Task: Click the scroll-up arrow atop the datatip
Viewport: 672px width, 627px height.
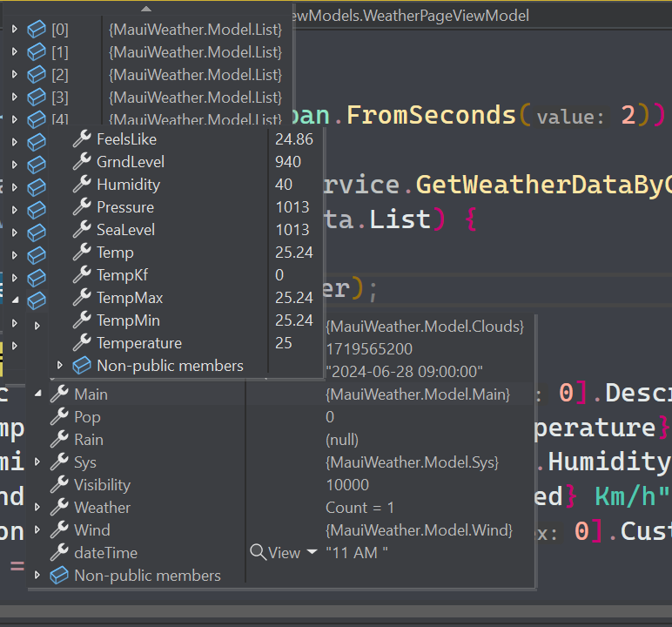Action: coord(146,9)
